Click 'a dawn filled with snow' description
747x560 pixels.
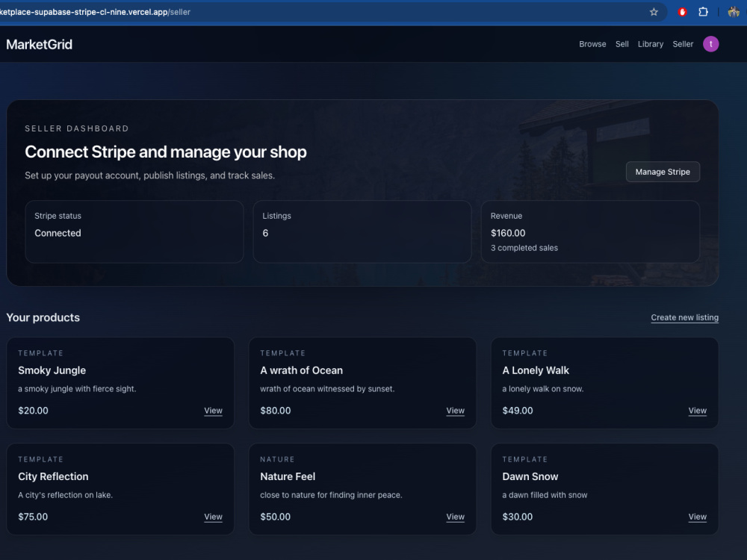click(x=545, y=495)
